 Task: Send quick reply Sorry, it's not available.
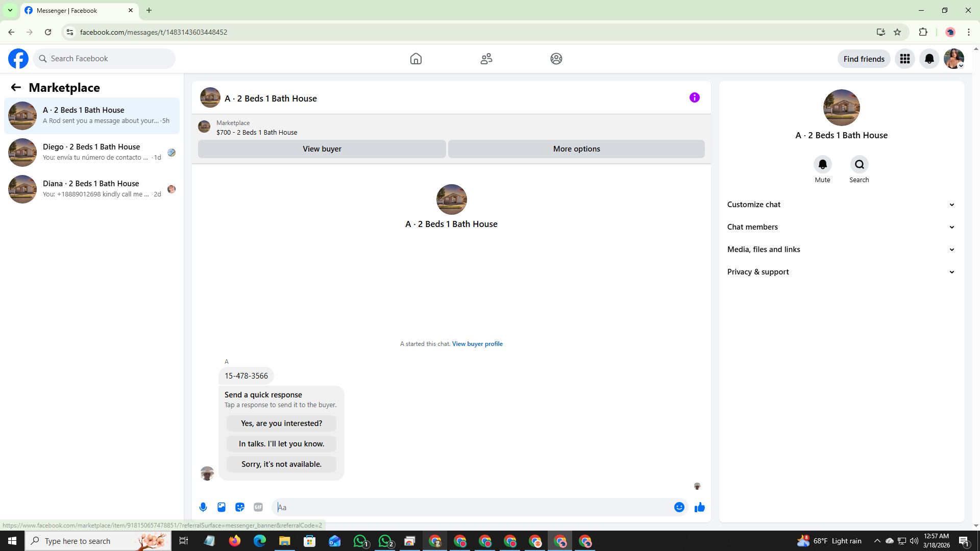pyautogui.click(x=282, y=464)
